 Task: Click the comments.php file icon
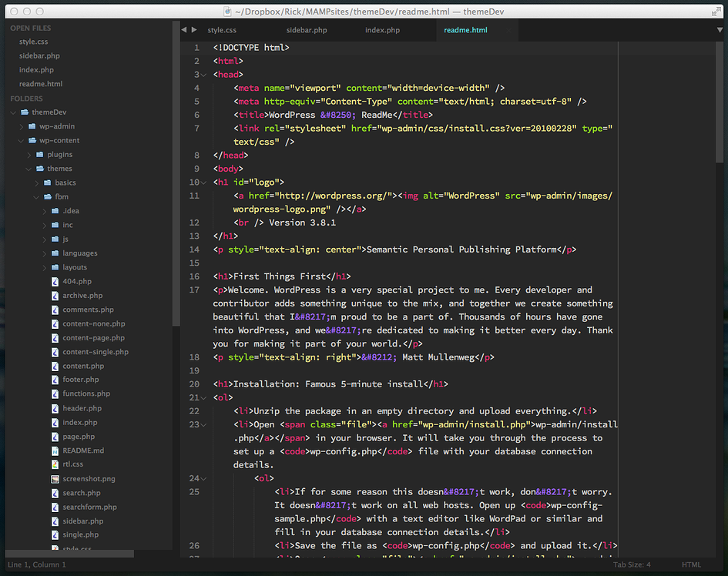[x=55, y=310]
